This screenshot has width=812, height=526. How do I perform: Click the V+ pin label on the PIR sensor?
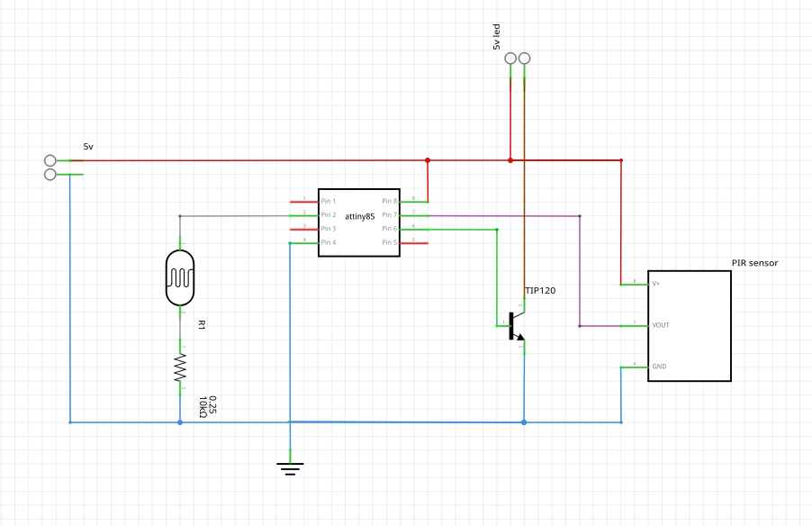click(x=656, y=284)
